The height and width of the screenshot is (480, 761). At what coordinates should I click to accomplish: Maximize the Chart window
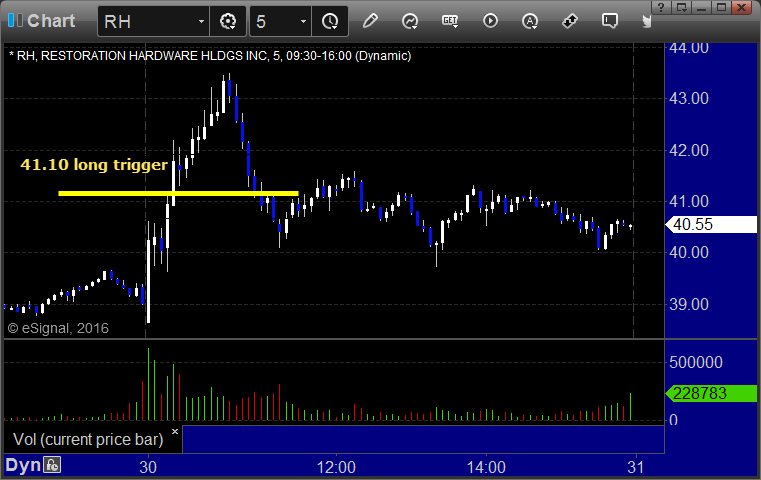point(722,7)
